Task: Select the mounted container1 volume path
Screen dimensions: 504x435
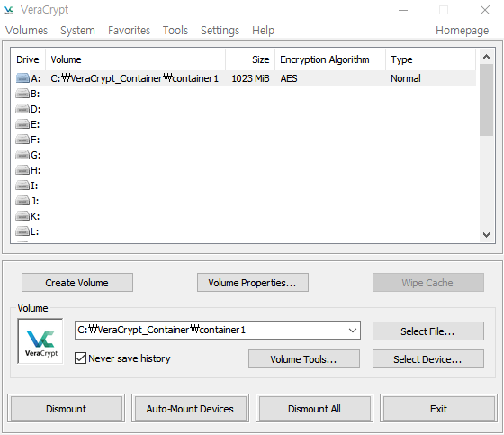Action: [x=135, y=78]
